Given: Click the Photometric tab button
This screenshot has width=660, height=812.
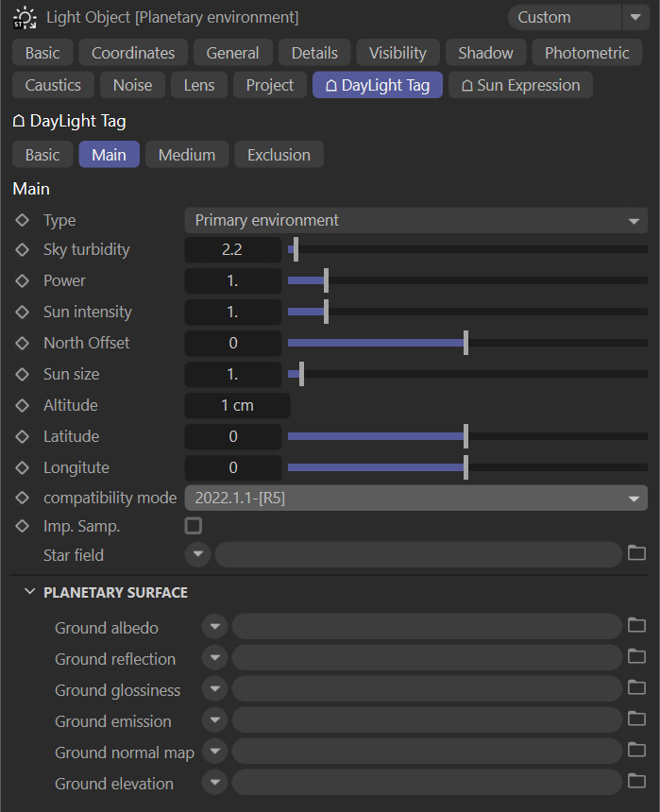Looking at the screenshot, I should pyautogui.click(x=586, y=53).
